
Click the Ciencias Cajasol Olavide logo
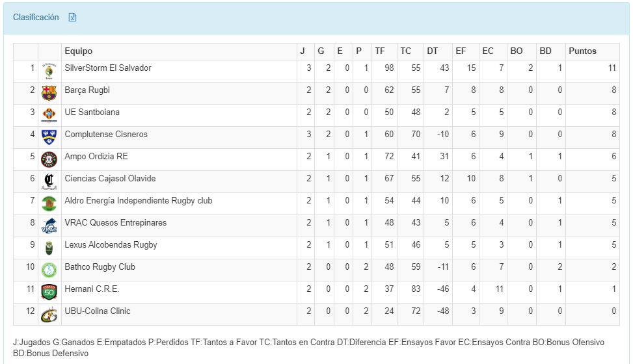click(x=49, y=181)
